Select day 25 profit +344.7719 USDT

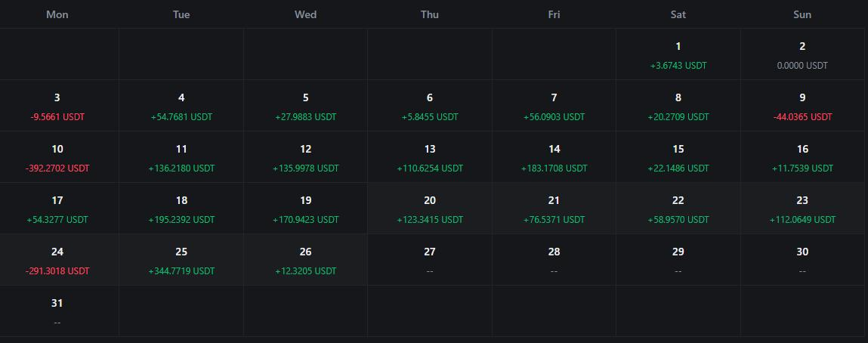coord(181,260)
